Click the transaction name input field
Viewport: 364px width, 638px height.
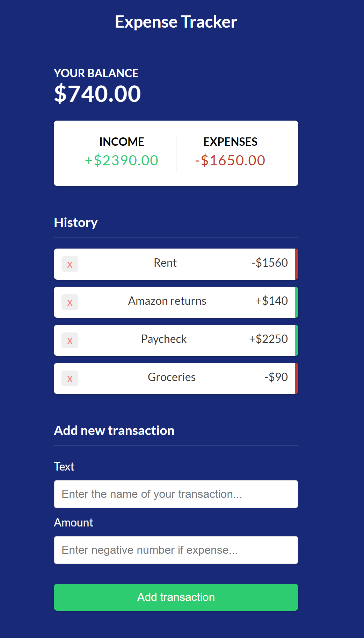(176, 494)
